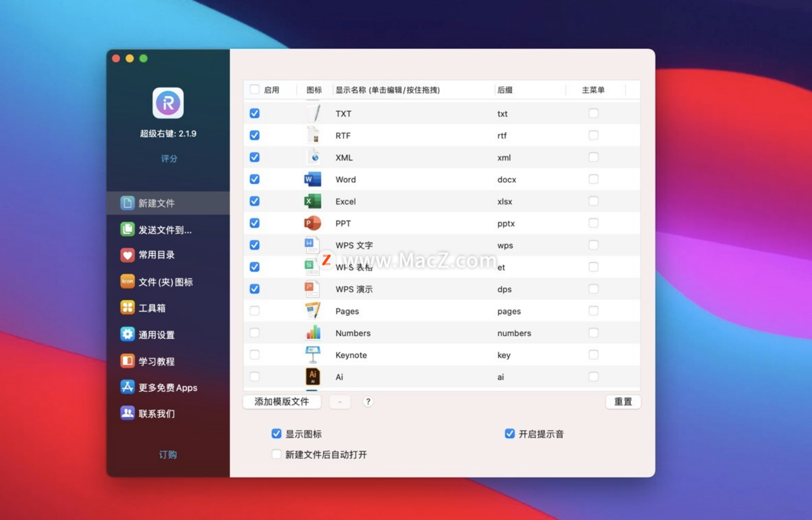Open the 学习教程 book icon
Viewport: 812px width, 520px height.
127,361
